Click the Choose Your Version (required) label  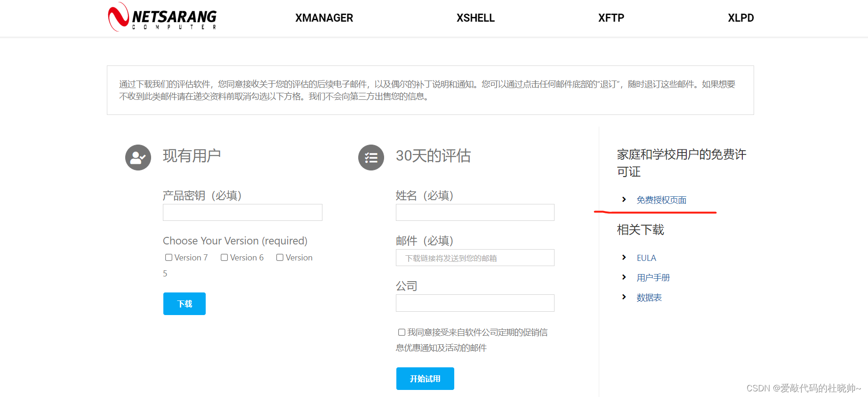[235, 241]
